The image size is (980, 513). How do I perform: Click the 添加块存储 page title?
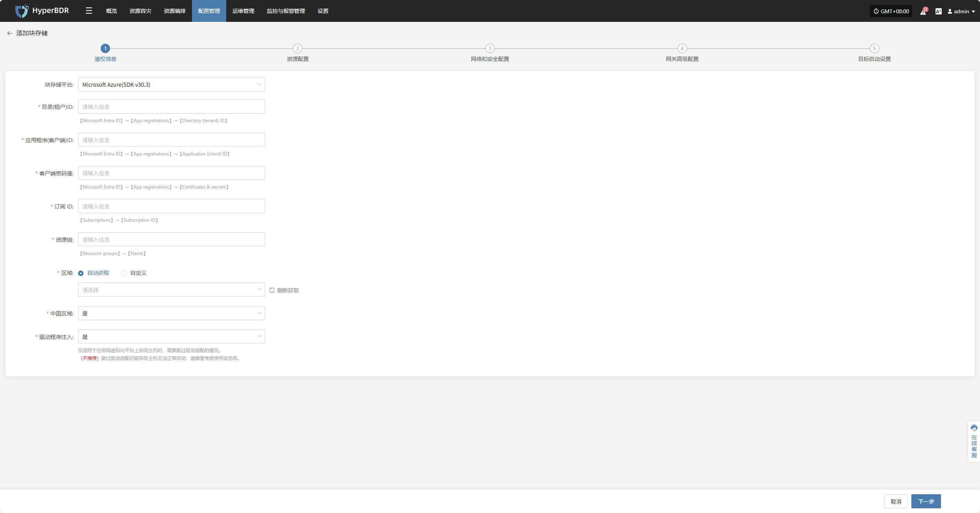(x=32, y=33)
